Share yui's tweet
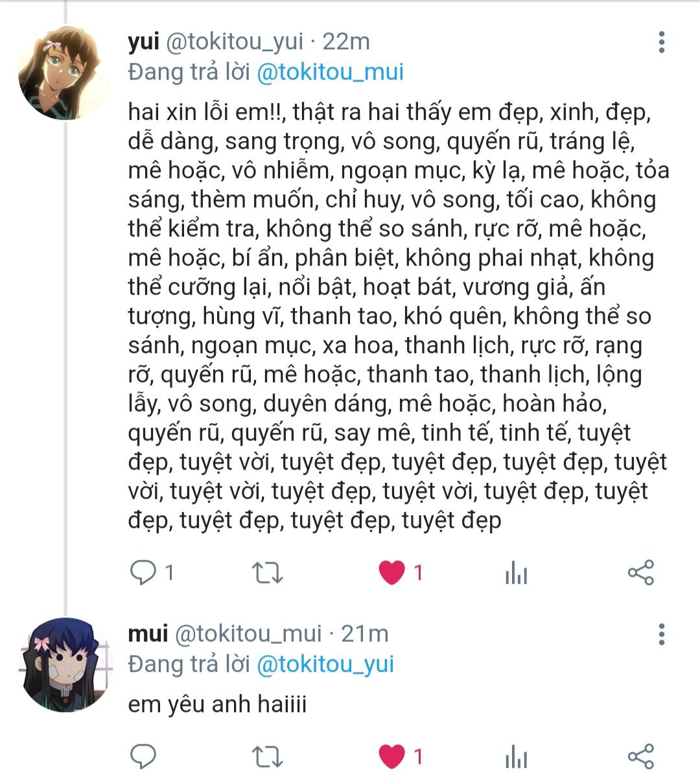Viewport: 700px width, 784px height. 640,573
